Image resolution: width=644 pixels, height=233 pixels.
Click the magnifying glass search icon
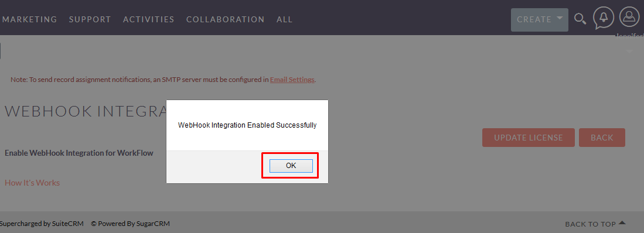[x=580, y=19]
